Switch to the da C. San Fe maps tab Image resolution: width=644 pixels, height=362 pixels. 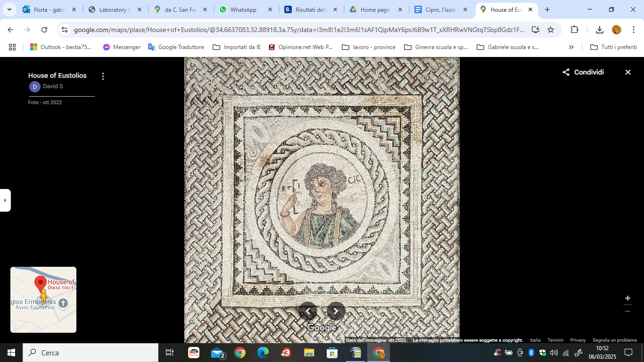181,9
